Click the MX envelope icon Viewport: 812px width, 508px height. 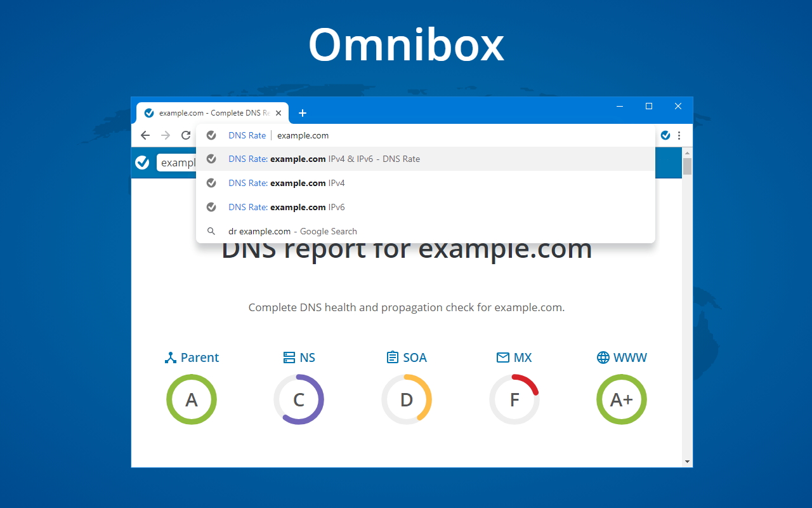503,358
